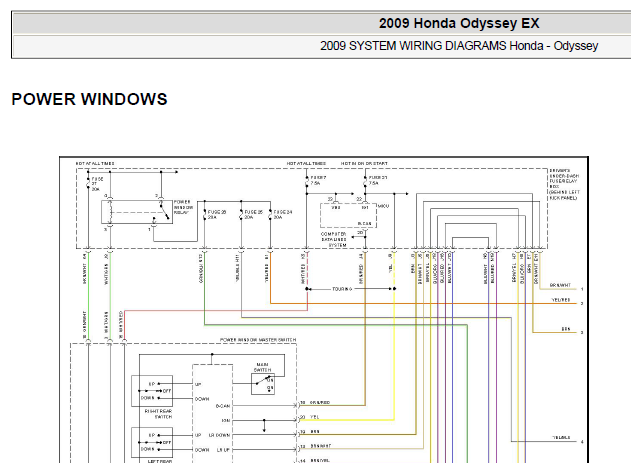Click the MICU dashed box

(x=348, y=216)
